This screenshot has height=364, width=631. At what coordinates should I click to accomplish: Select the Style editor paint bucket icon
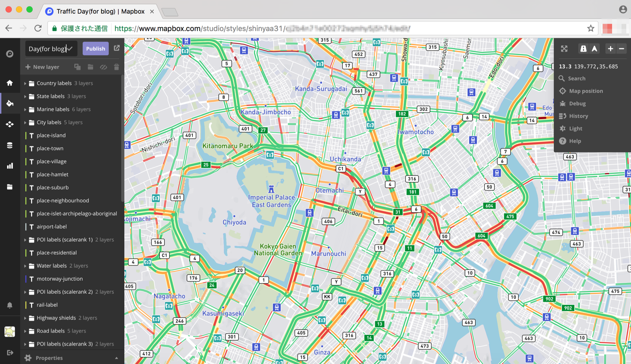click(x=10, y=103)
